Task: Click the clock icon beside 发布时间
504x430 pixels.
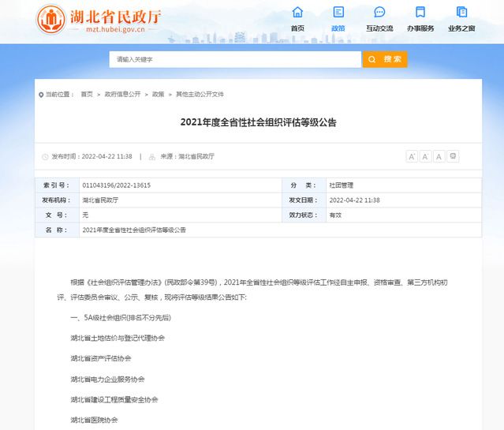Action: pos(45,157)
